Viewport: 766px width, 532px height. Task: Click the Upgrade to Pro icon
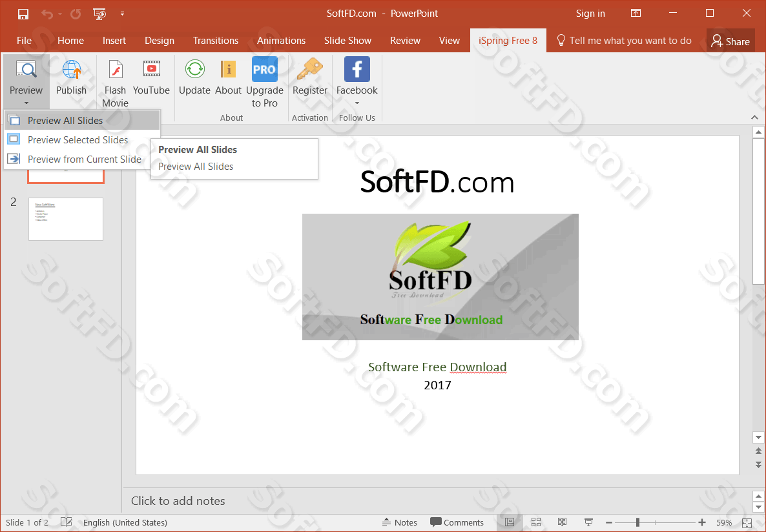tap(265, 69)
